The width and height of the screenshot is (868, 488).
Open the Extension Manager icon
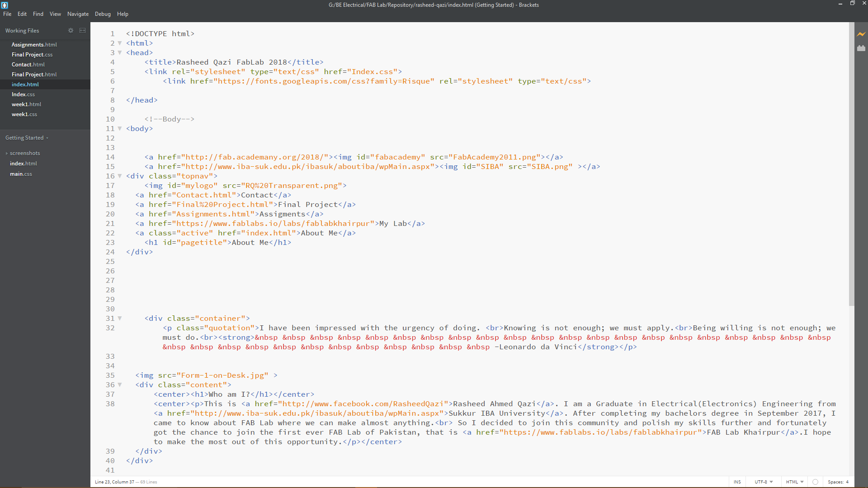click(861, 48)
